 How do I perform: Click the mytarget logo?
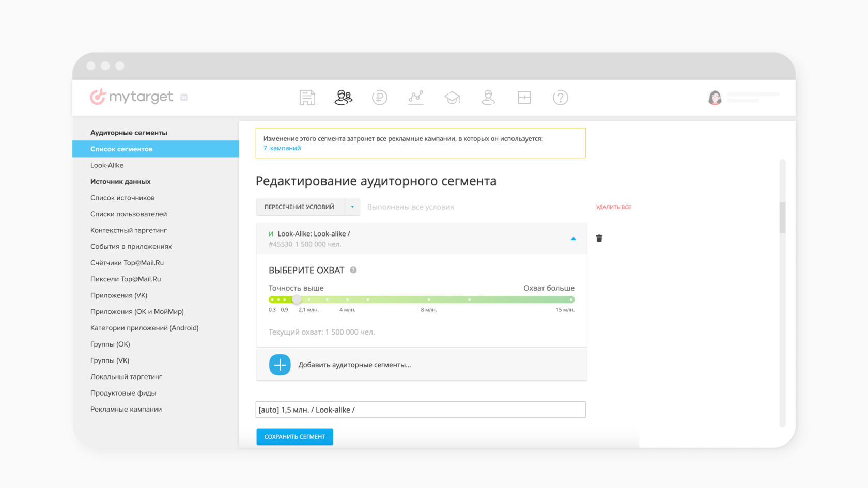tap(132, 97)
